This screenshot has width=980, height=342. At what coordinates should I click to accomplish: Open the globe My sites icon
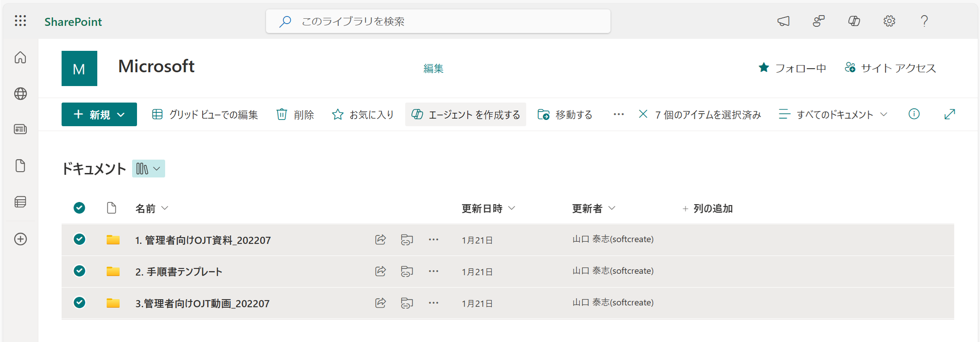[x=21, y=94]
